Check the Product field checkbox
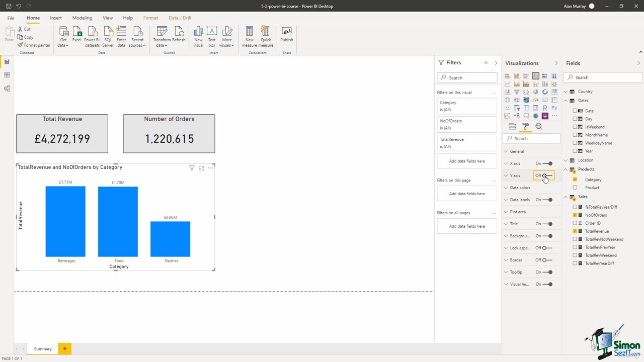The image size is (644, 362). pos(575,188)
